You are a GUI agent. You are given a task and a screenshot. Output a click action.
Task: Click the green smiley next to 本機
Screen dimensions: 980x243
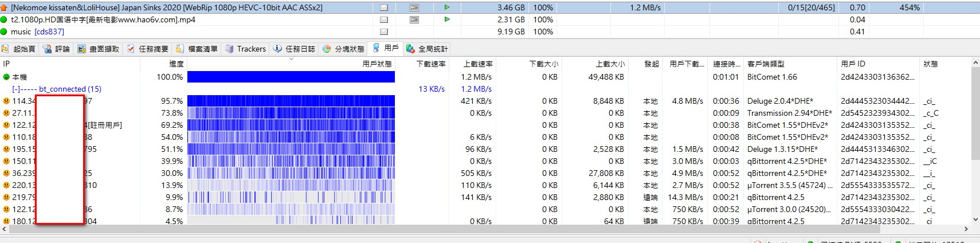(x=6, y=77)
